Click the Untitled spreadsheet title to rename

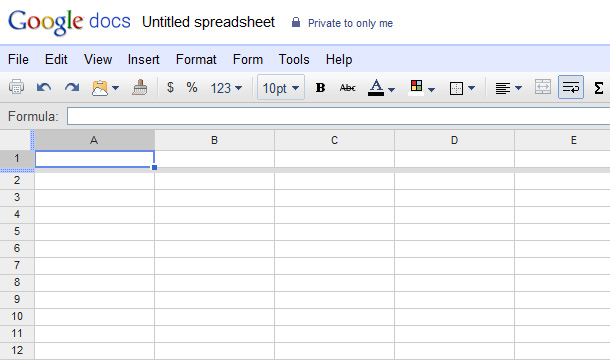[x=209, y=22]
